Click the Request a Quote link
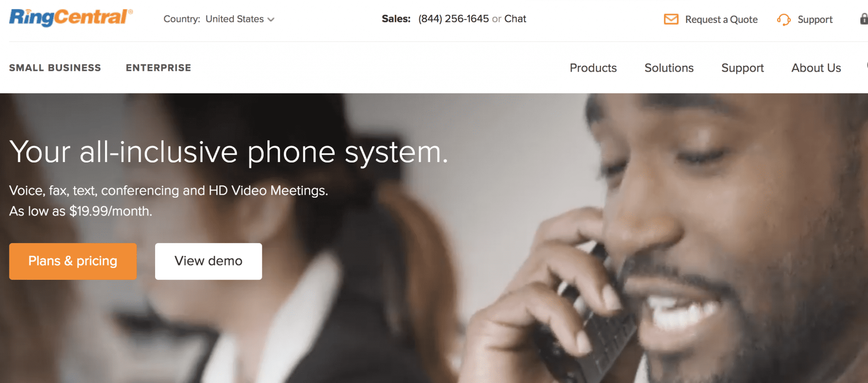 click(721, 20)
